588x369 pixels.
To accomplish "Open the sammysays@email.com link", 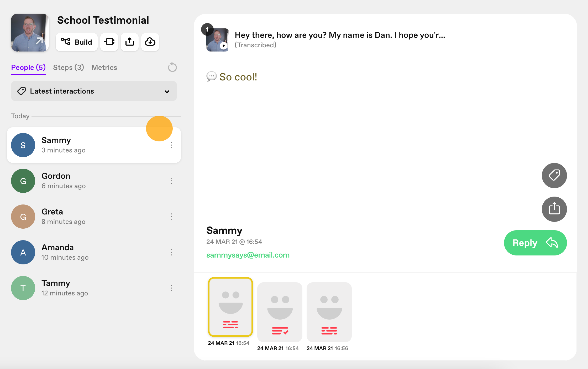I will pyautogui.click(x=248, y=255).
